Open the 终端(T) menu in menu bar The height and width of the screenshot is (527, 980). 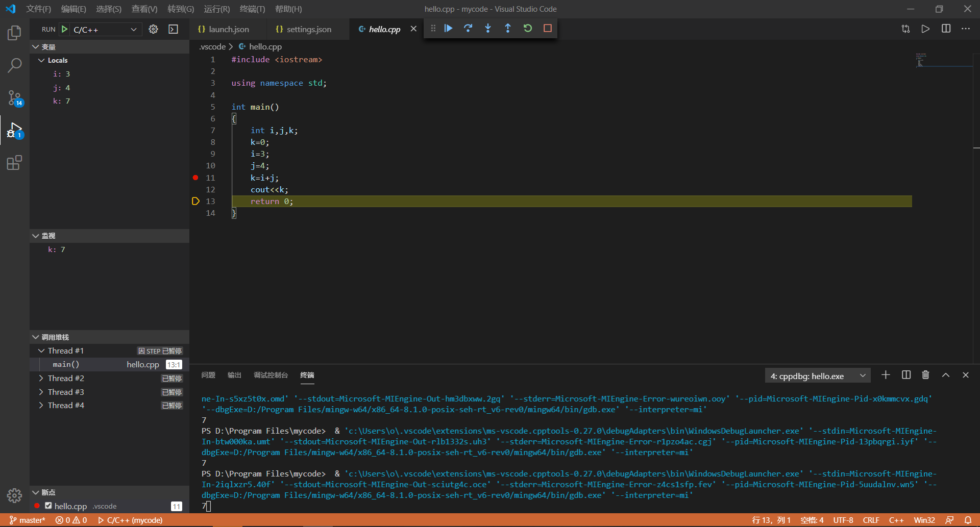pyautogui.click(x=252, y=9)
